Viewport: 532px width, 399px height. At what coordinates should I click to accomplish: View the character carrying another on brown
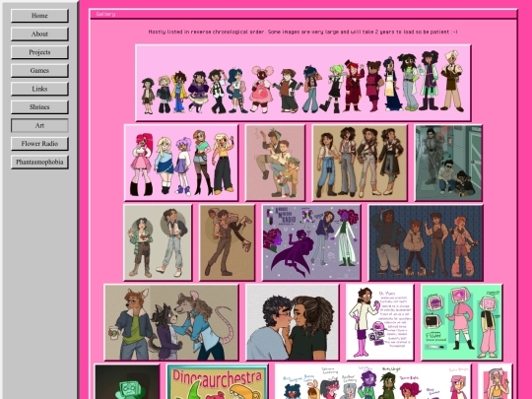click(227, 242)
